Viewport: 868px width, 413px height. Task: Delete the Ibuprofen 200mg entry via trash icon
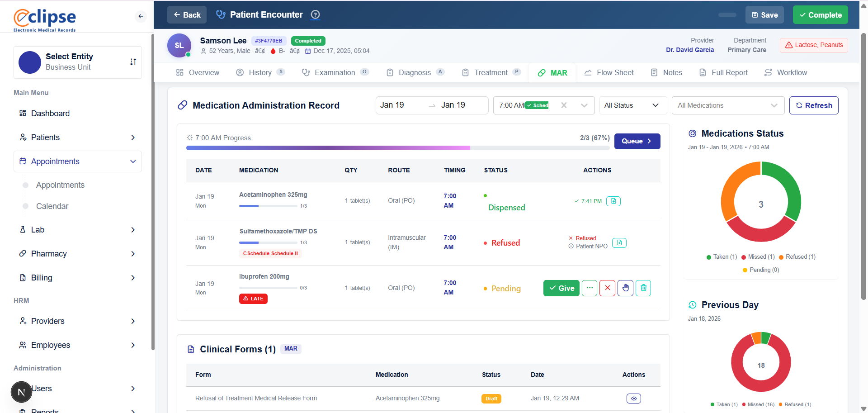(643, 288)
